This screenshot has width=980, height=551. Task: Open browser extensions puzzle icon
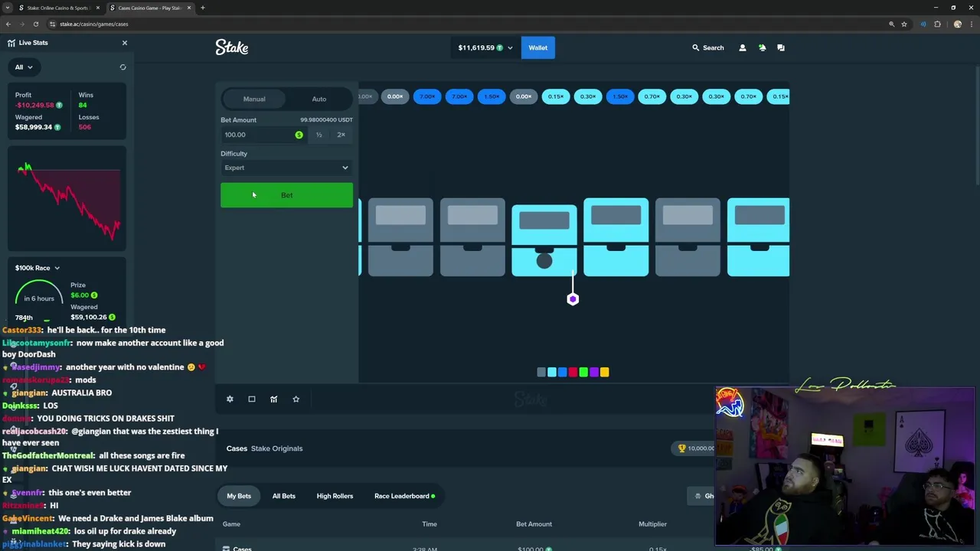pos(937,24)
